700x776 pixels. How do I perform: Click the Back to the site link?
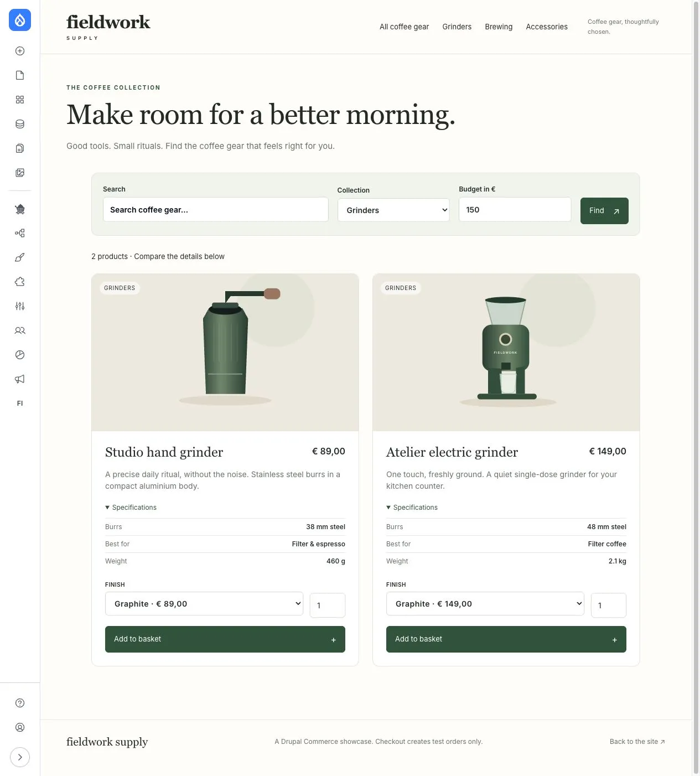(x=637, y=742)
